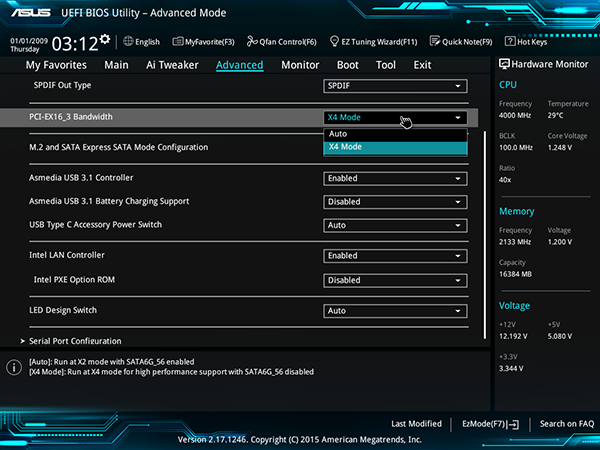600x450 pixels.
Task: Click the memory capacity 16384 MB value
Action: tap(515, 274)
